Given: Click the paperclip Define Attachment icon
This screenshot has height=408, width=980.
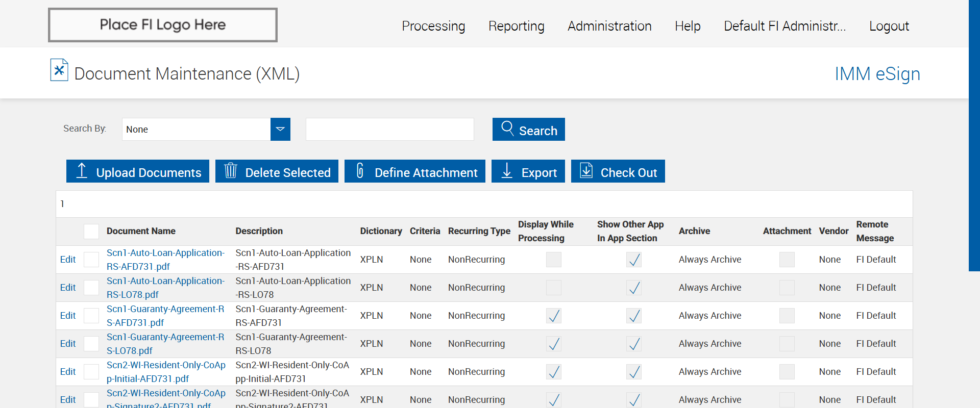Looking at the screenshot, I should (x=360, y=171).
